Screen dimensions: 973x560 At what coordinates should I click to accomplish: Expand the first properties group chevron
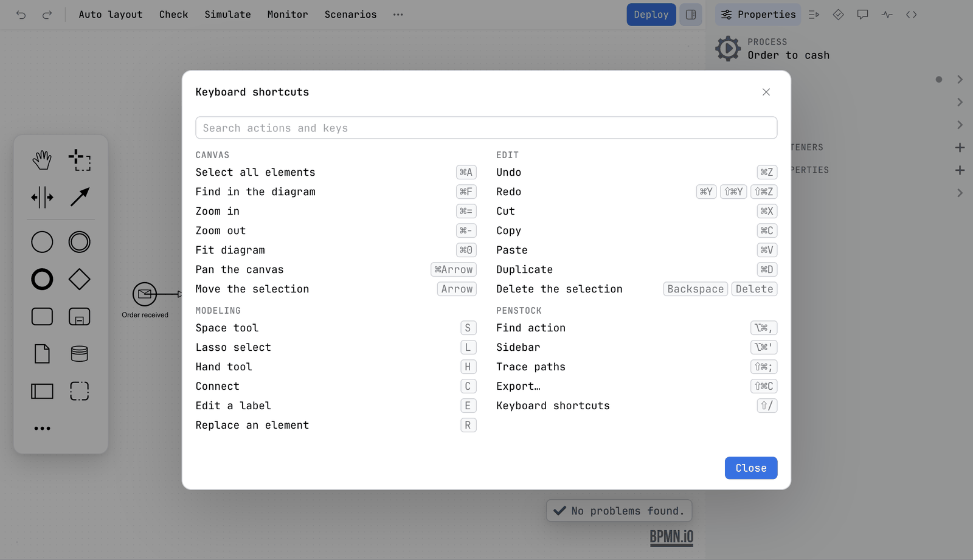[x=960, y=80]
